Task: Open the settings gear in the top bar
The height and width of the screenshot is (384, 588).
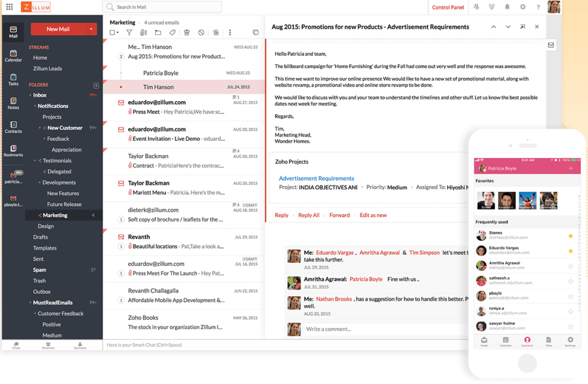Action: [x=521, y=7]
